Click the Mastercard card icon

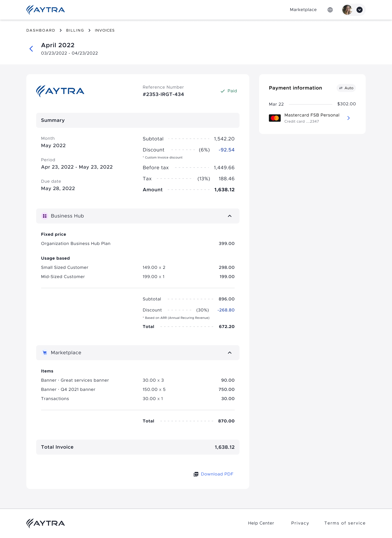pos(275,118)
